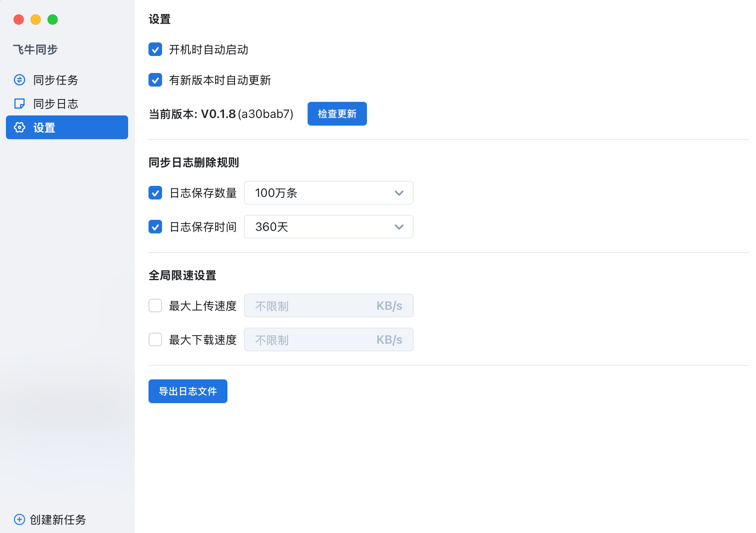Disable 开机时自动启动
The width and height of the screenshot is (756, 533).
coord(155,50)
